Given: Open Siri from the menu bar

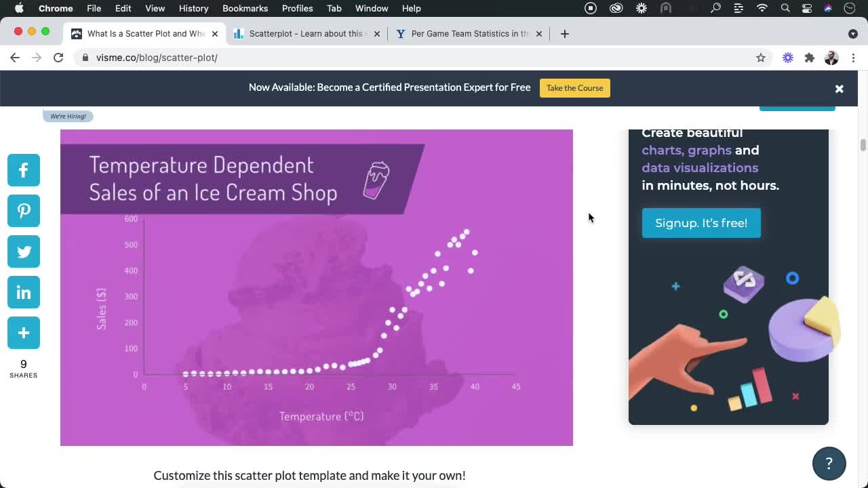Looking at the screenshot, I should (828, 8).
